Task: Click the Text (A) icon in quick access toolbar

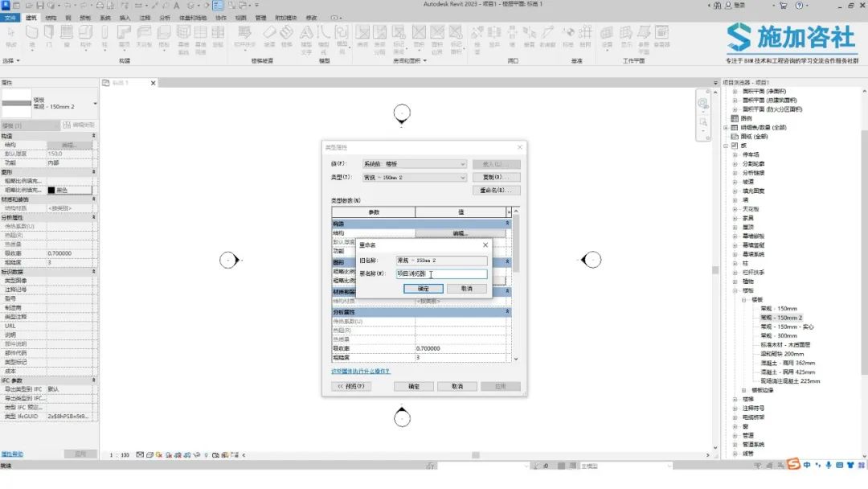Action: tap(177, 5)
